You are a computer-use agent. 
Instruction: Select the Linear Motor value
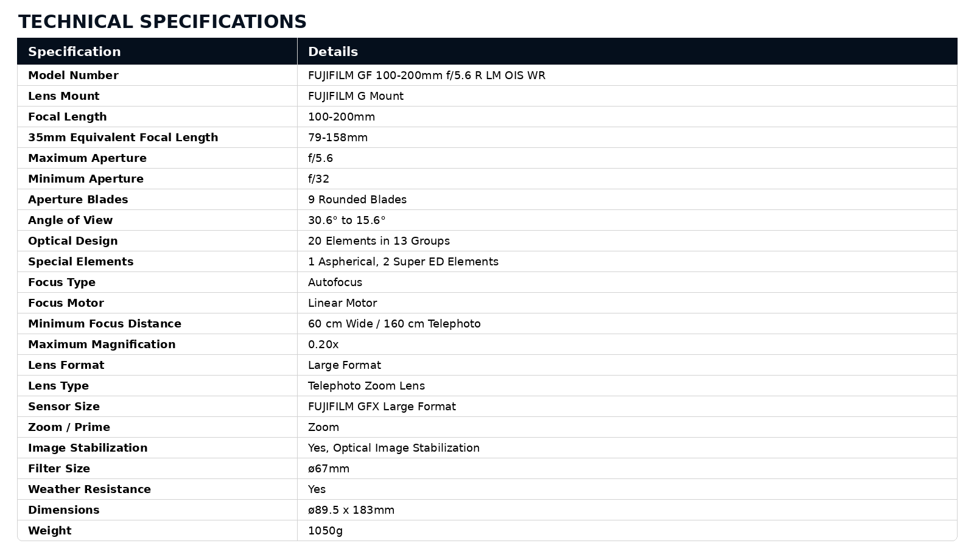[342, 303]
